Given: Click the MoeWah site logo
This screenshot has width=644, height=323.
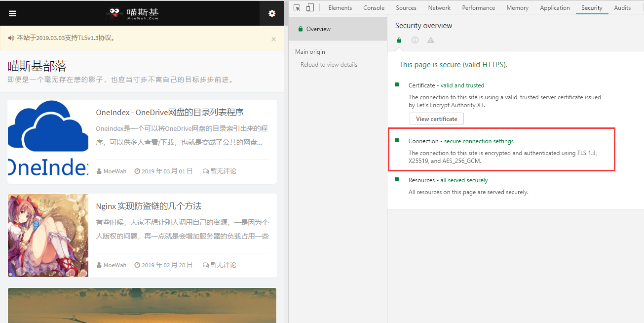Looking at the screenshot, I should pos(134,13).
